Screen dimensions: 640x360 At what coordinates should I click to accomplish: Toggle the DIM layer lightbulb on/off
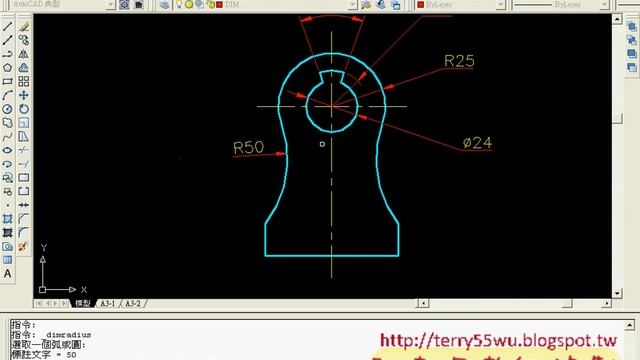(x=179, y=4)
